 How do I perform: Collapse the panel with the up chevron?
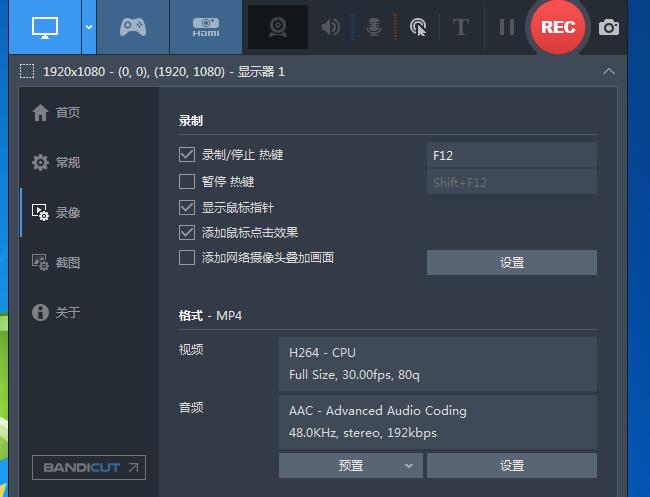(x=609, y=71)
